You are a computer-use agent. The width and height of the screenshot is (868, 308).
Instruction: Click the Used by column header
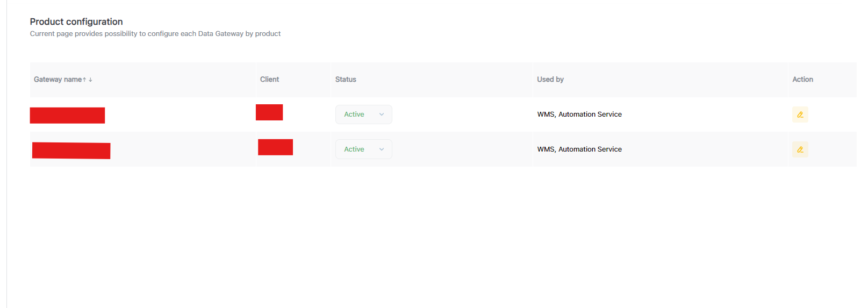(550, 80)
